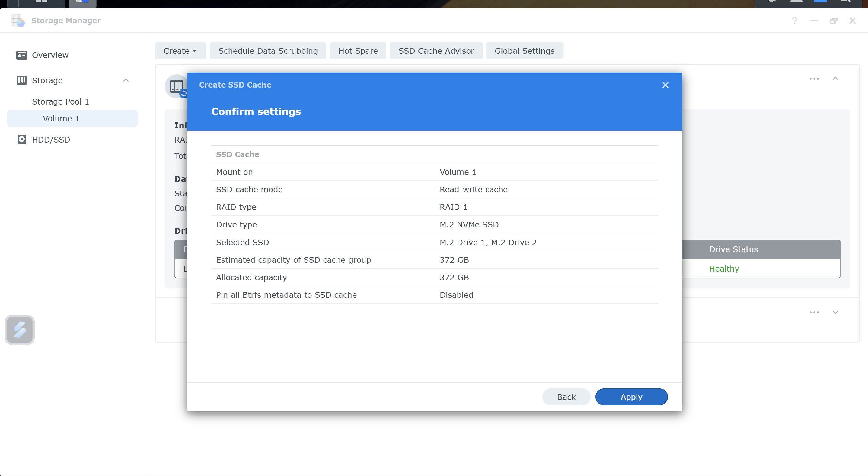
Task: Go Back in the wizard
Action: [x=566, y=397]
